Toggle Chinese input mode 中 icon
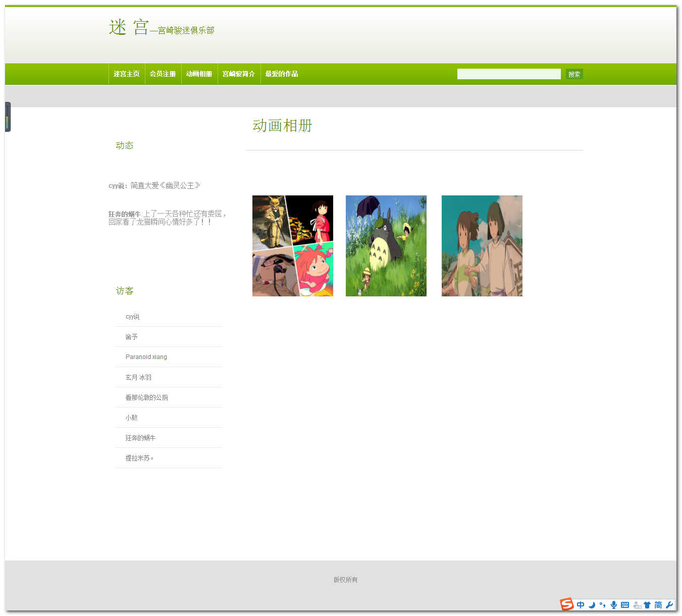The width and height of the screenshot is (682, 616). 581,605
